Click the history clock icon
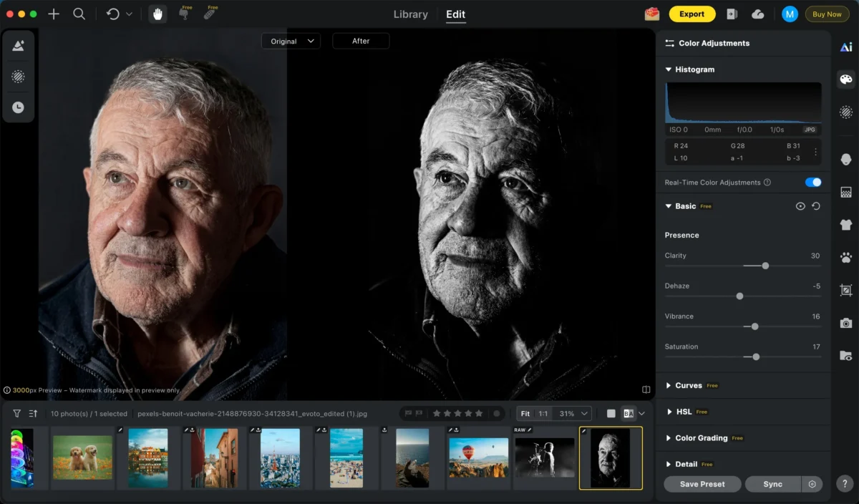This screenshot has width=859, height=504. [18, 107]
